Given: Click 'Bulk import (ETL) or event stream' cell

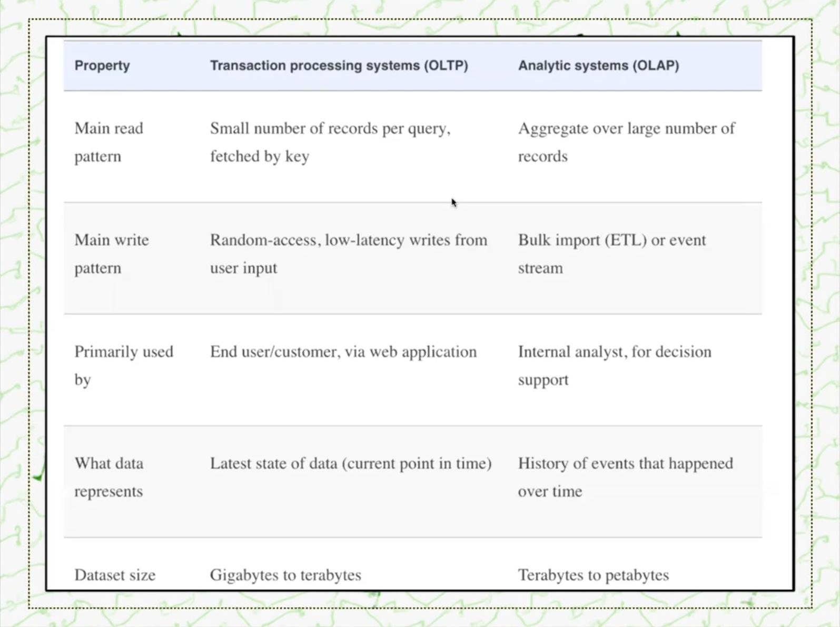Looking at the screenshot, I should [612, 254].
